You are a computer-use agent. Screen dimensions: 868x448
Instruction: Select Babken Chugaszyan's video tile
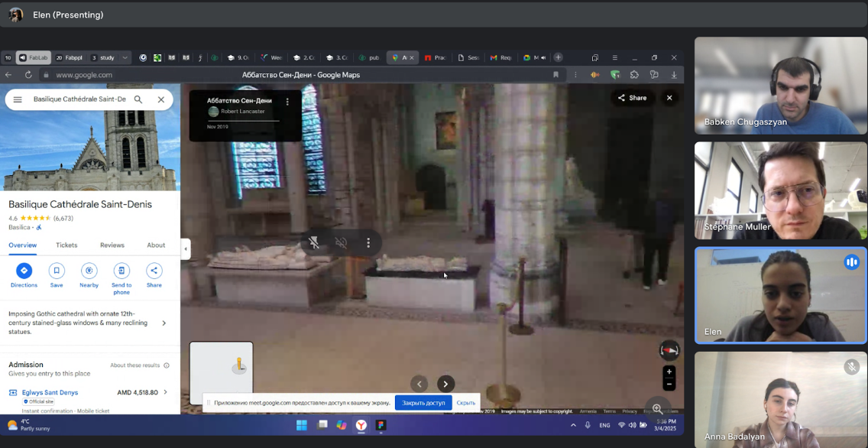pyautogui.click(x=781, y=86)
